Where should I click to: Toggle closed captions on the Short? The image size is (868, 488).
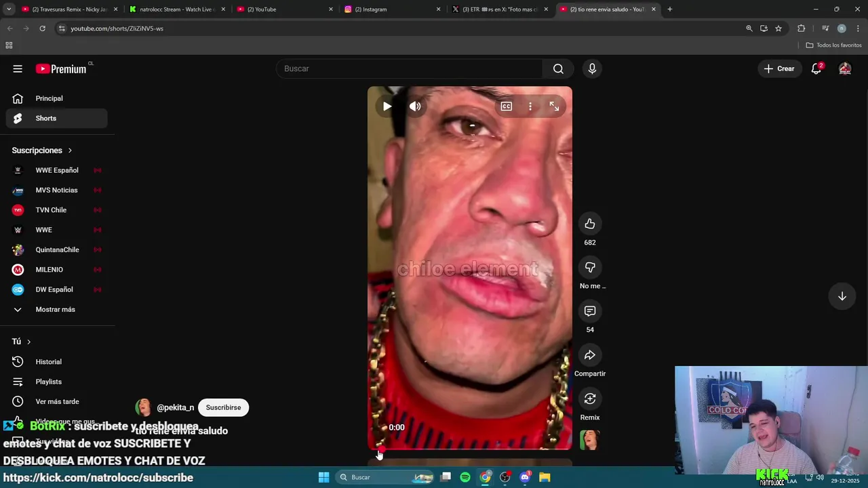(x=507, y=106)
